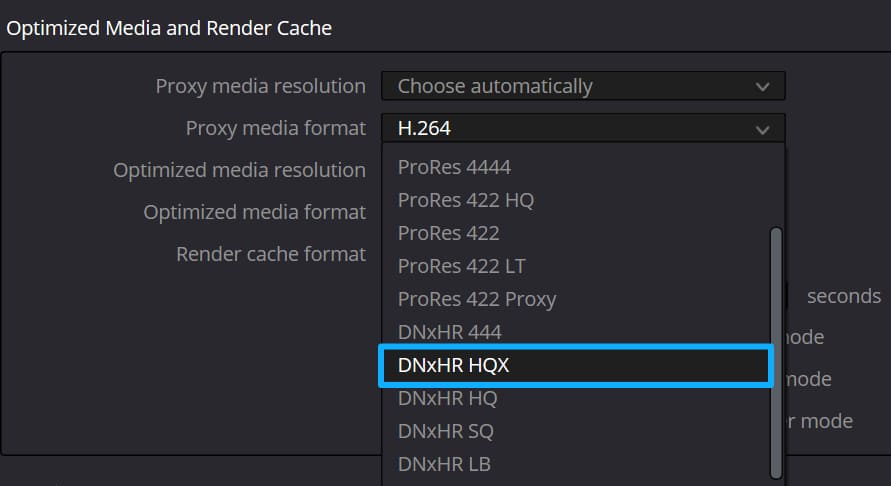This screenshot has height=486, width=891.
Task: Open the Proxy media resolution dropdown
Action: coord(583,86)
